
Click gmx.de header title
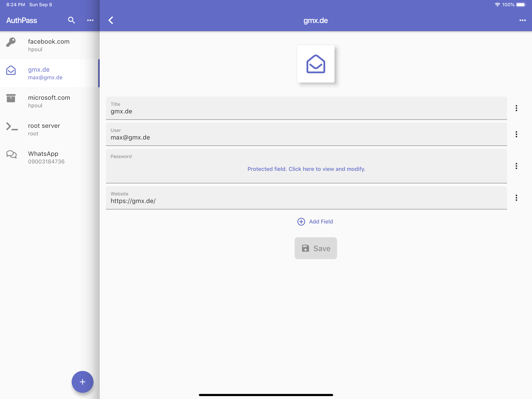315,20
